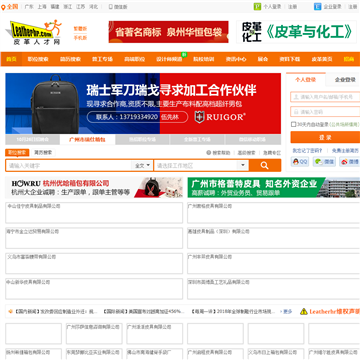Open the 高端职位 nav item
360x360 pixels.
tap(134, 59)
